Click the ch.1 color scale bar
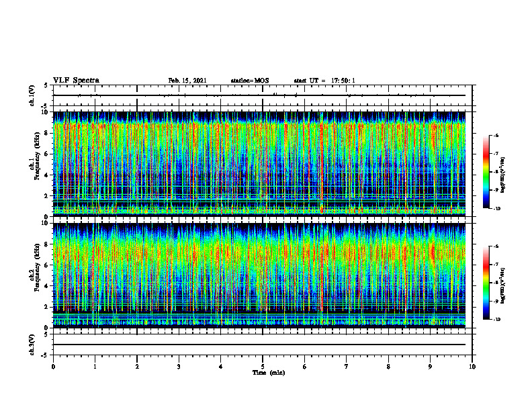Image resolution: width=532 pixels, height=411 pixels. click(x=486, y=172)
